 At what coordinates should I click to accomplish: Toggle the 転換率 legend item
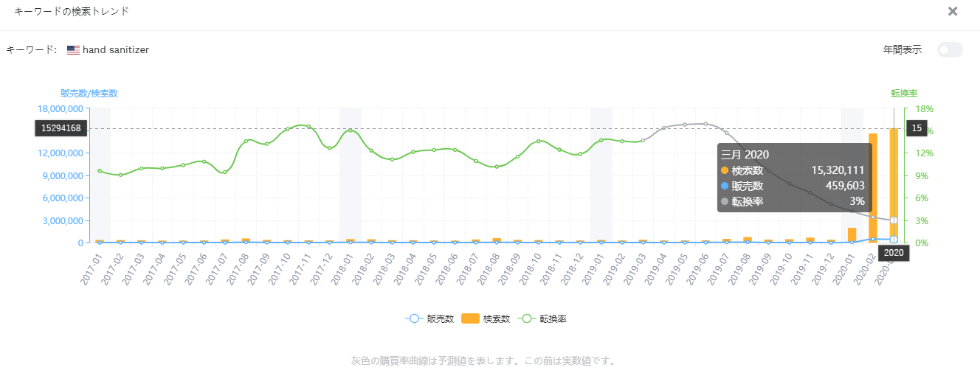(x=543, y=318)
